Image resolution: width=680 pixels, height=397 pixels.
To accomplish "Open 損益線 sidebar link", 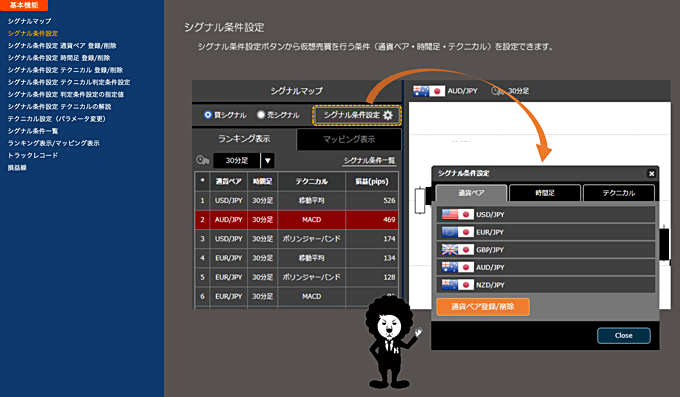I will pos(17,167).
